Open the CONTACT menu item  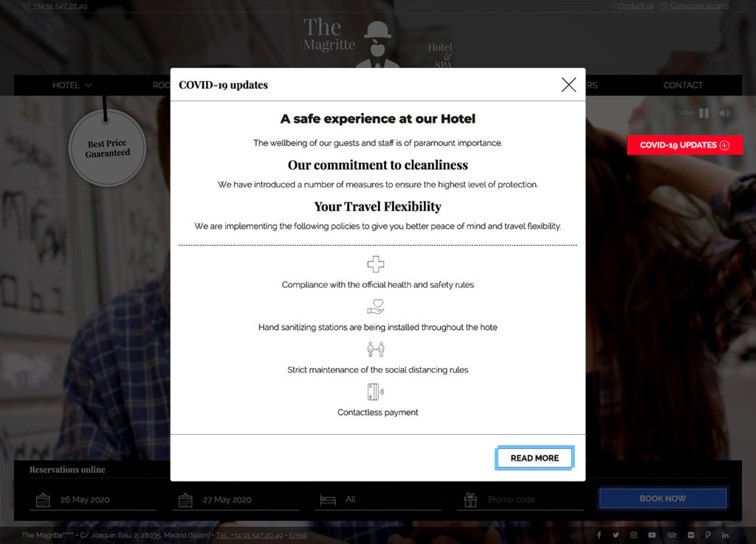(x=683, y=86)
